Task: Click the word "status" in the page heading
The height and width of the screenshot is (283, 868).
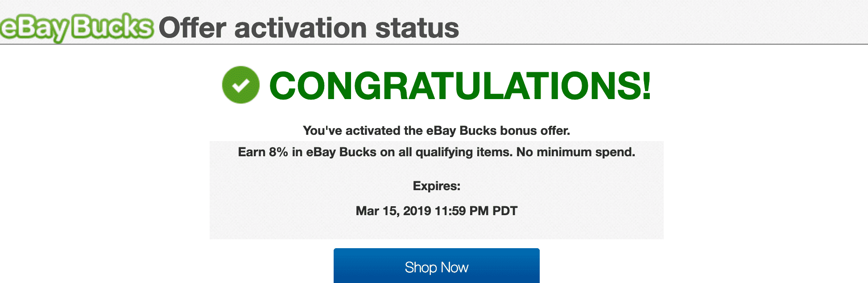Action: (x=417, y=28)
